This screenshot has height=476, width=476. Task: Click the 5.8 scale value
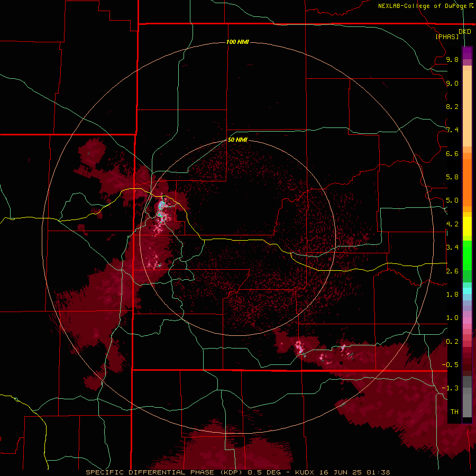(452, 177)
